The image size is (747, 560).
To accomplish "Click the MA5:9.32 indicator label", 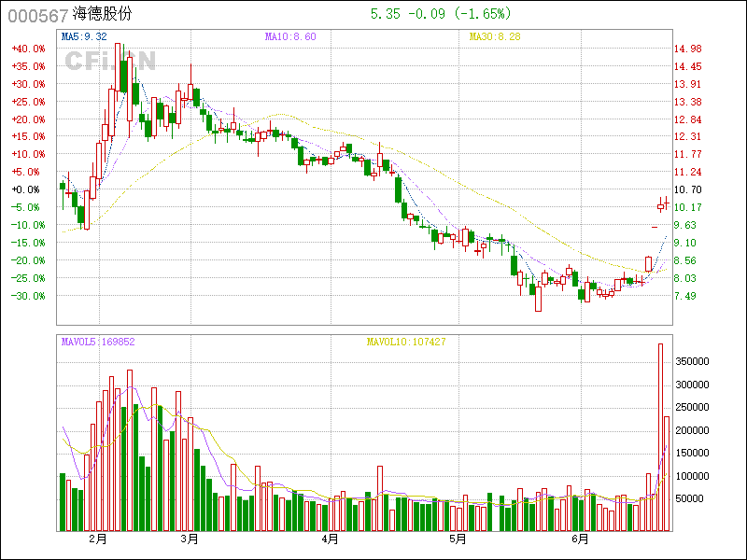I will 85,36.
